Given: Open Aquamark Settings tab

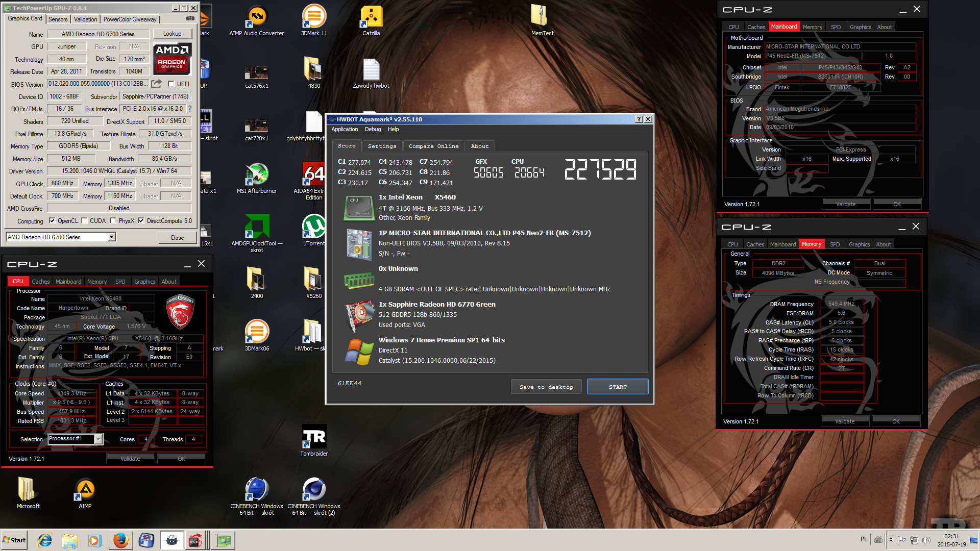Looking at the screenshot, I should click(382, 146).
